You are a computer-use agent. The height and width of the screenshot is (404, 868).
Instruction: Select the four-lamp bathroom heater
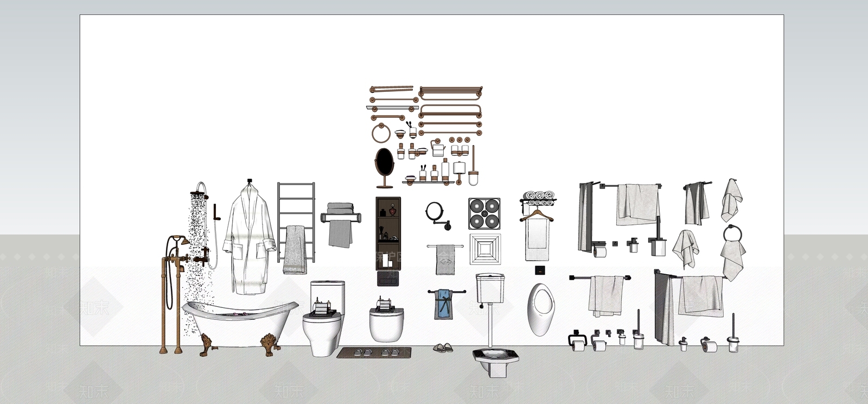click(484, 214)
